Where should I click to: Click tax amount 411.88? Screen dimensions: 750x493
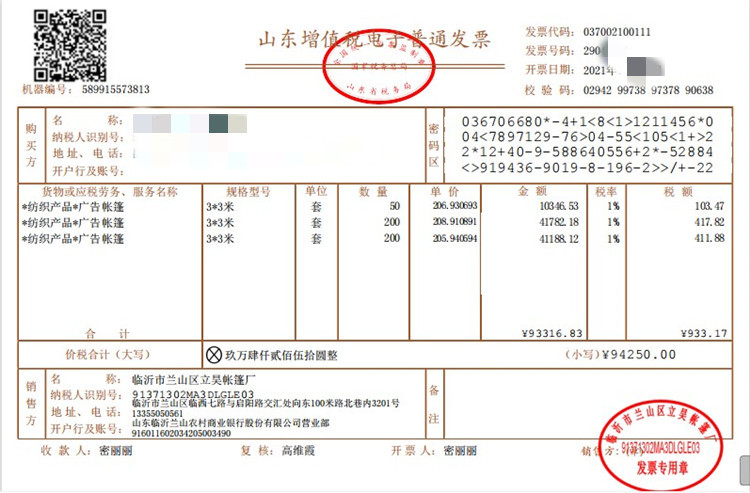(x=710, y=238)
